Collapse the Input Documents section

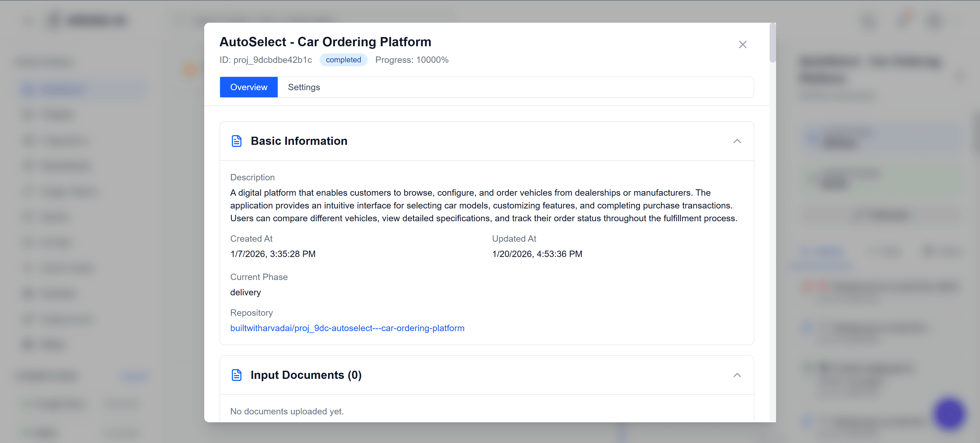(737, 375)
